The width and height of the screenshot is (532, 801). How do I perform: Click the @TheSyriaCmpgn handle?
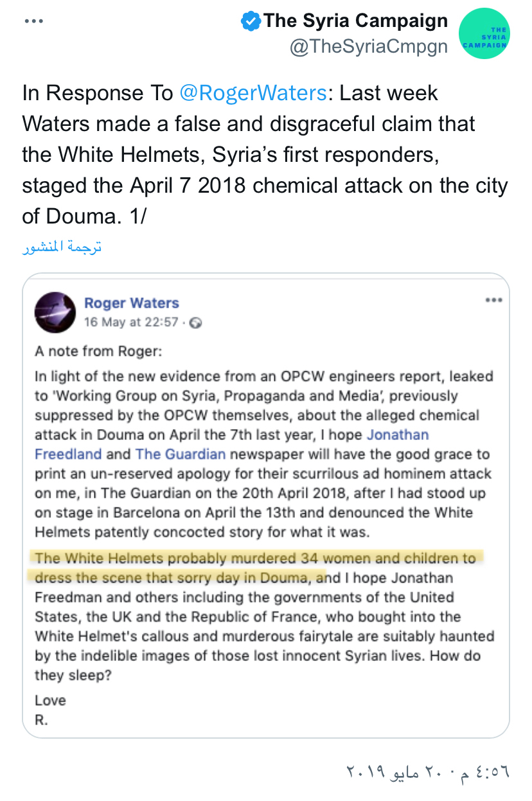[369, 48]
